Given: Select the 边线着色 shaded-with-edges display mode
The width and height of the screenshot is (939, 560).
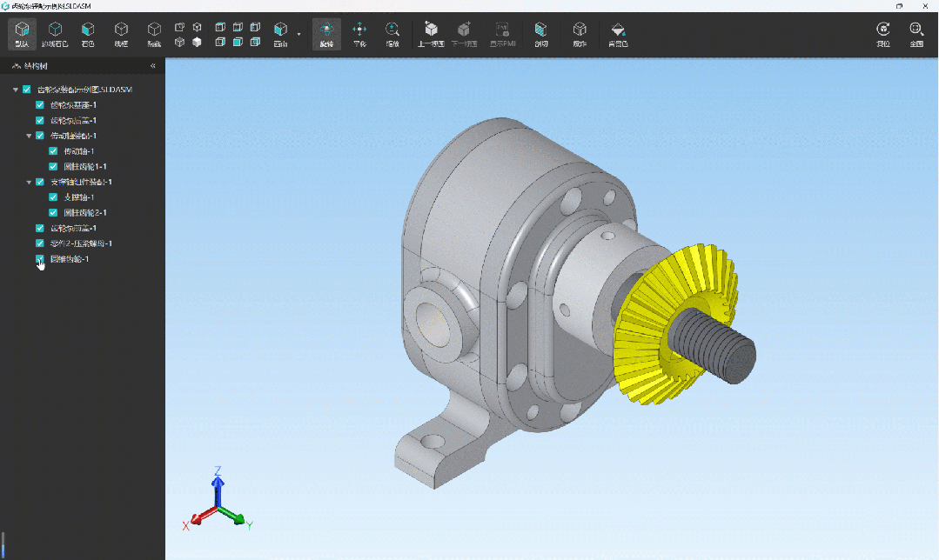Looking at the screenshot, I should pos(55,33).
